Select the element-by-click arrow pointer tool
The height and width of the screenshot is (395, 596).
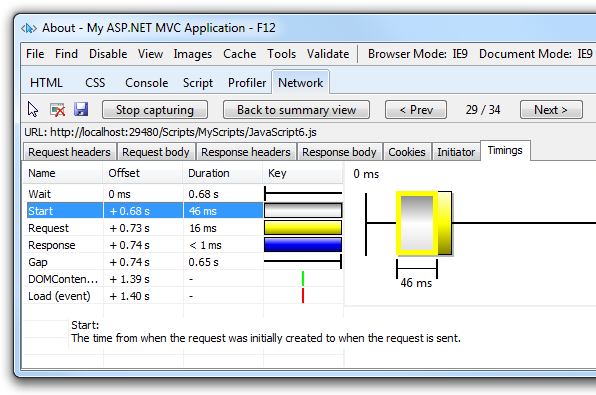pyautogui.click(x=33, y=109)
